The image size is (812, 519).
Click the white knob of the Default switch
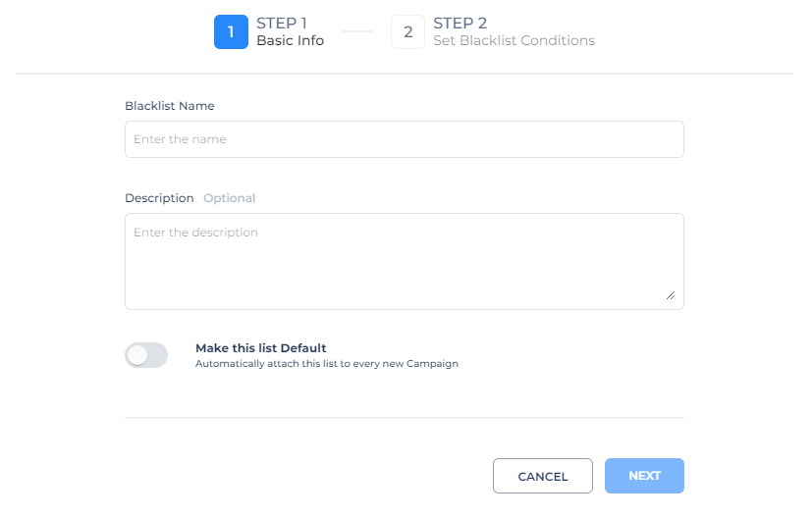point(137,355)
